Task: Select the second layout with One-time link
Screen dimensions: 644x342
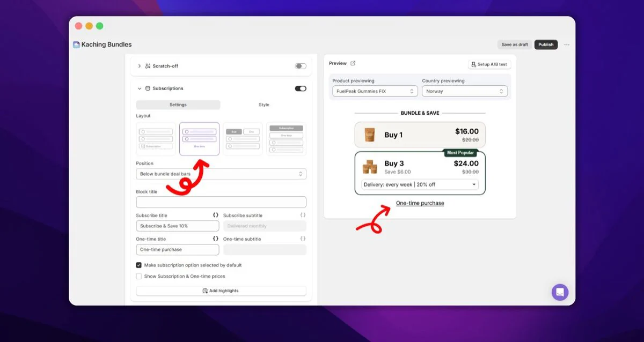Action: pyautogui.click(x=199, y=139)
